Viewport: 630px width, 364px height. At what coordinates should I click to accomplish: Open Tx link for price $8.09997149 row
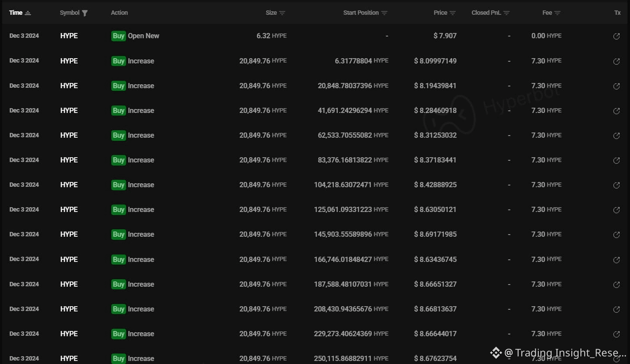pos(616,62)
